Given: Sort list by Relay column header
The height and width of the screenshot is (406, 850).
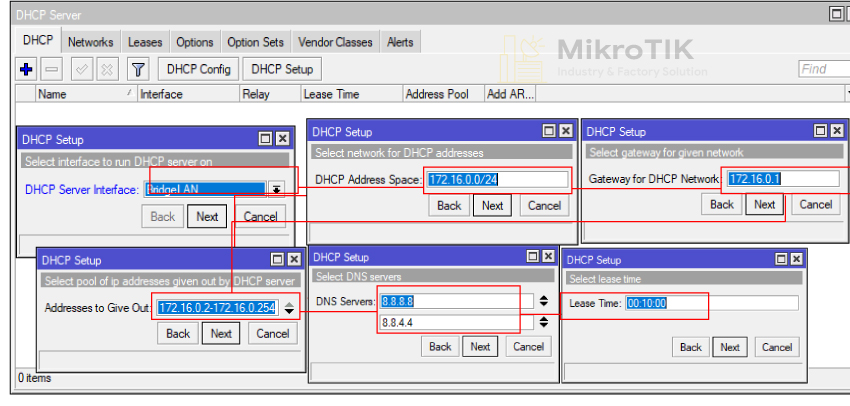Looking at the screenshot, I should coord(270,94).
